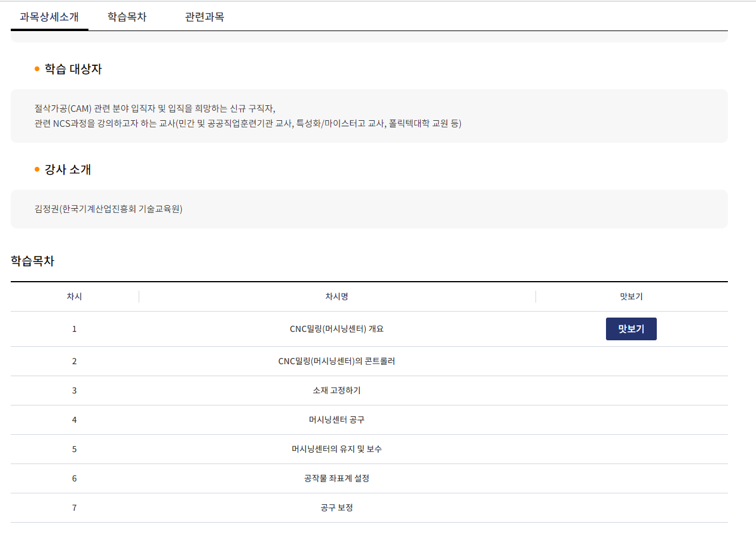Select lesson title 공작물 좌표계 설정

point(336,478)
